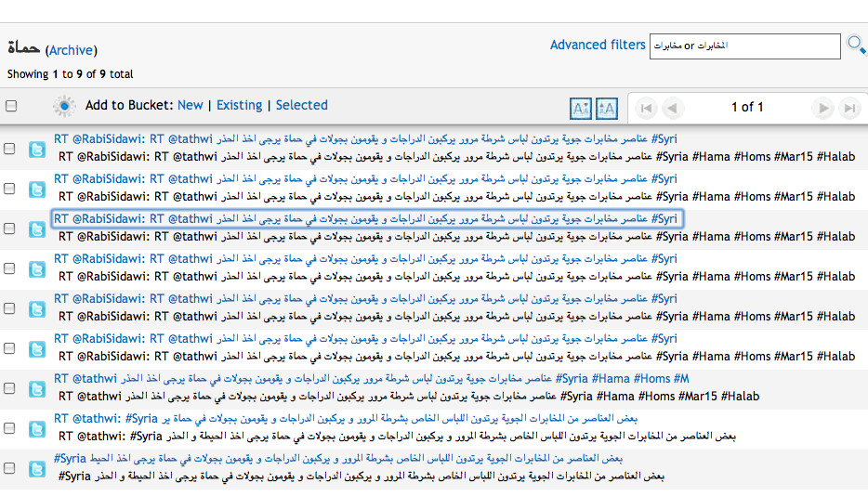868x496 pixels.
Task: Click into the search filter input field
Action: click(744, 46)
